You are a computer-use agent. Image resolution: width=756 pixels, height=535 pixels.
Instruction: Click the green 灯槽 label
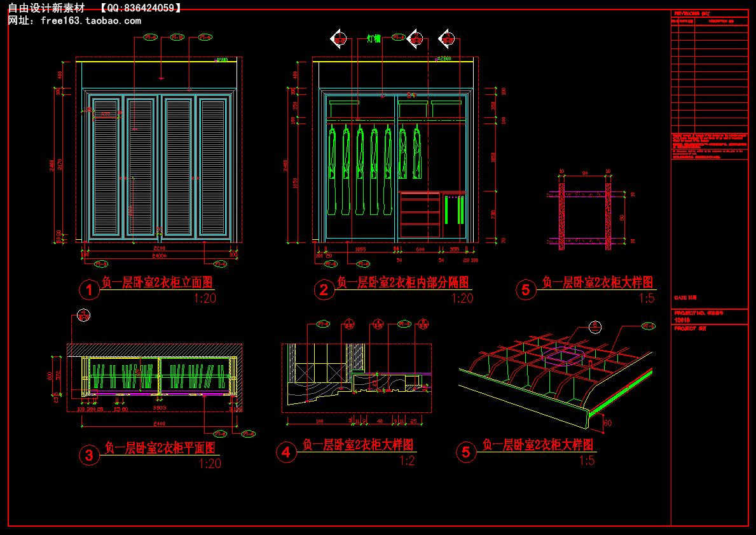[x=374, y=39]
